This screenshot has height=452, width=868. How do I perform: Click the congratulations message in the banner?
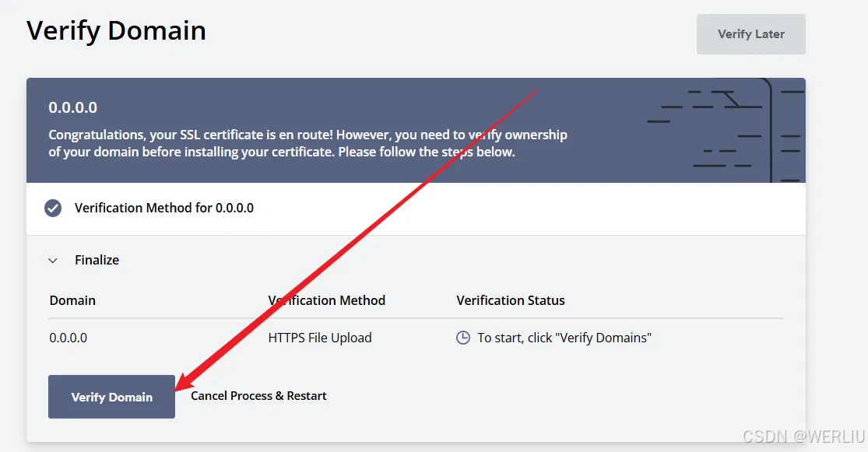[x=307, y=143]
